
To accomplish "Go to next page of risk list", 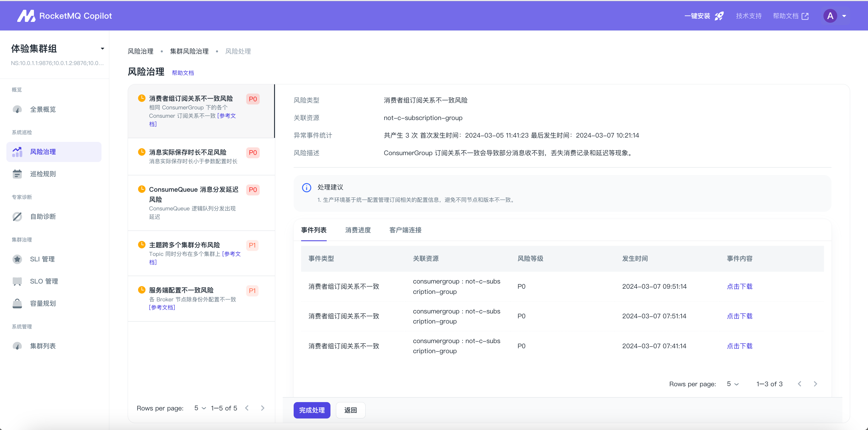I will point(263,408).
